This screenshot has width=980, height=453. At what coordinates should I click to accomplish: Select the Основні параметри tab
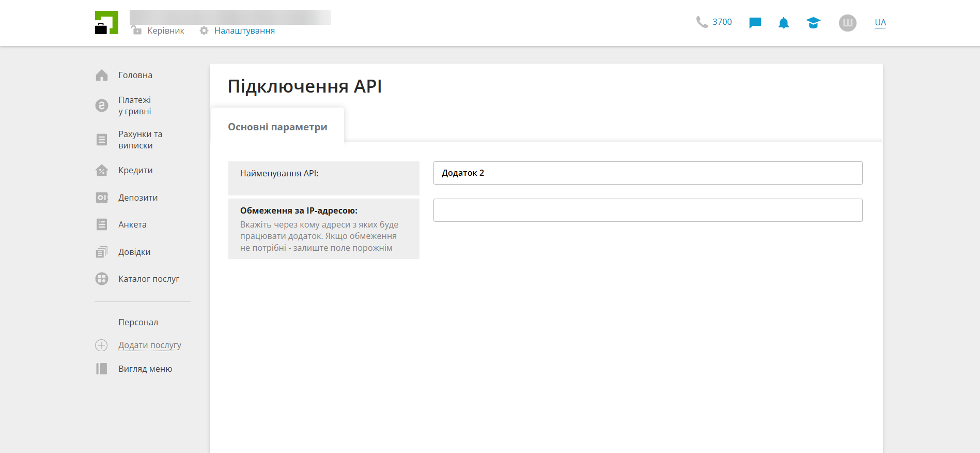tap(277, 127)
